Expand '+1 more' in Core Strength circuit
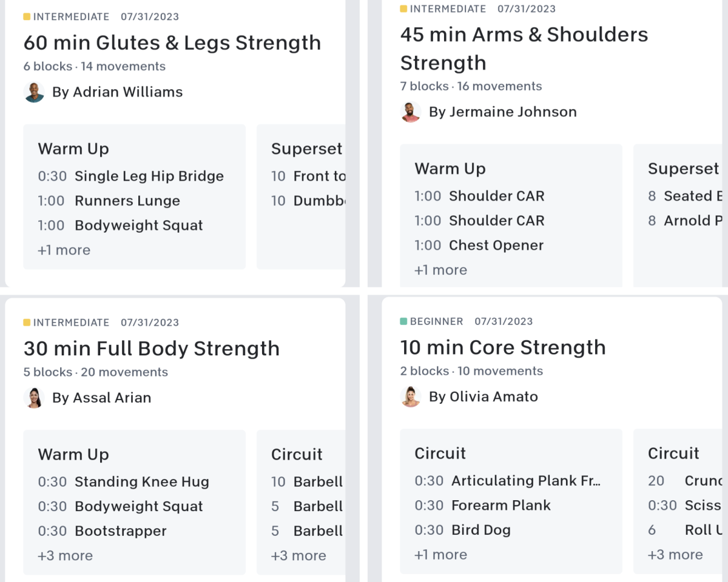This screenshot has width=728, height=582. 440,554
